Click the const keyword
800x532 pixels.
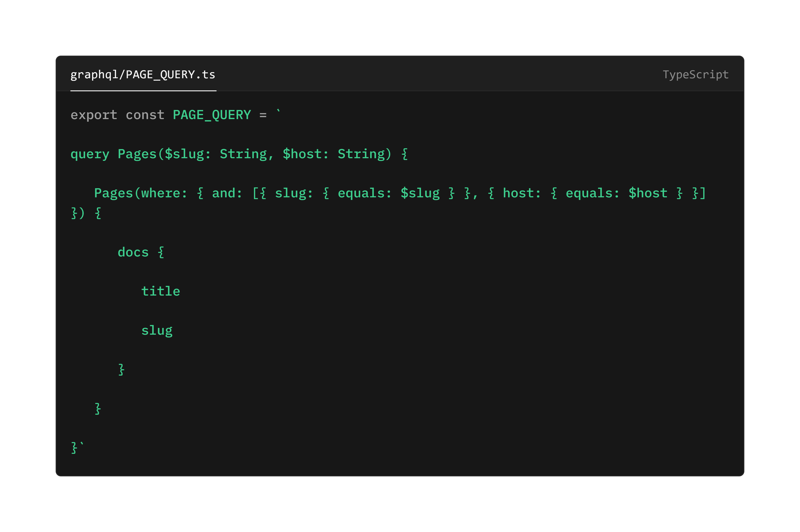pos(146,115)
